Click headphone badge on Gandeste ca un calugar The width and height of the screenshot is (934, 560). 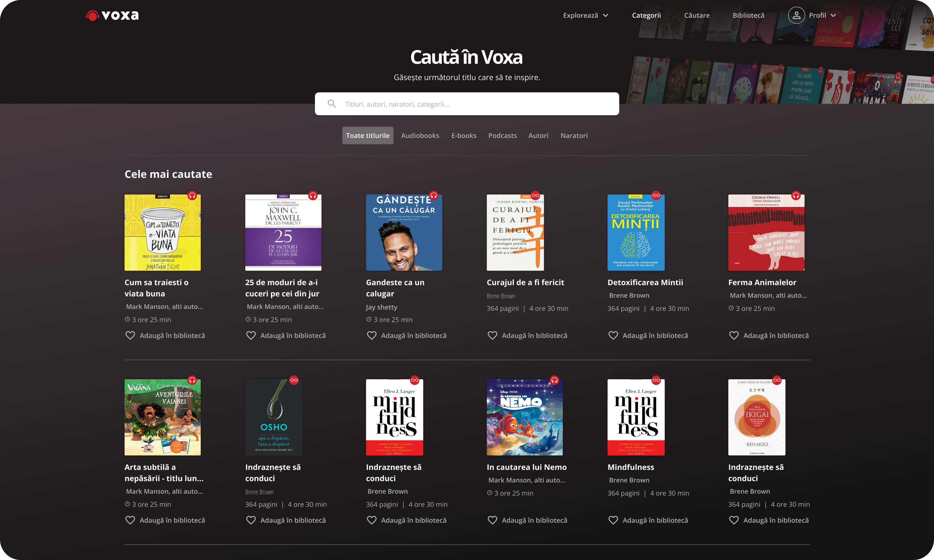434,195
